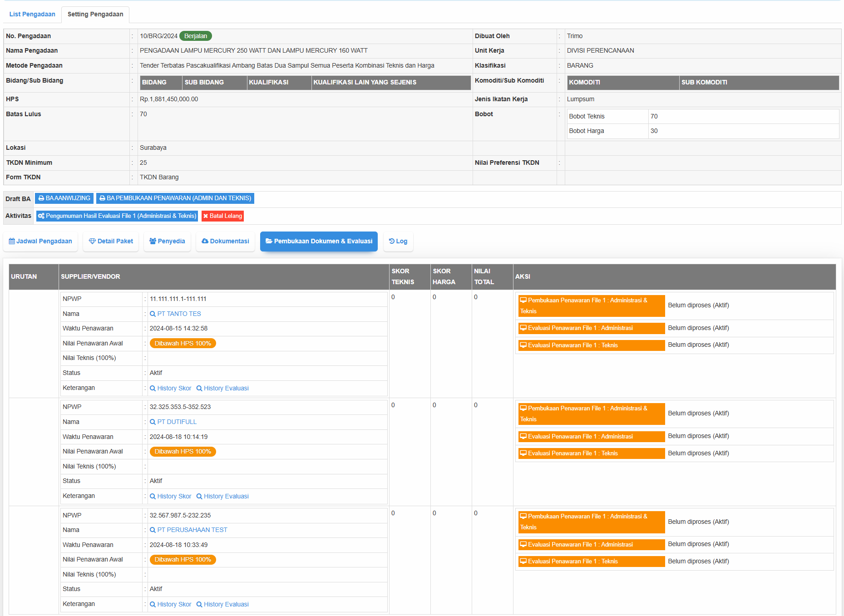Screen dimensions: 844x616
Task: Select the Setting Pengadaan tab
Action: click(95, 15)
